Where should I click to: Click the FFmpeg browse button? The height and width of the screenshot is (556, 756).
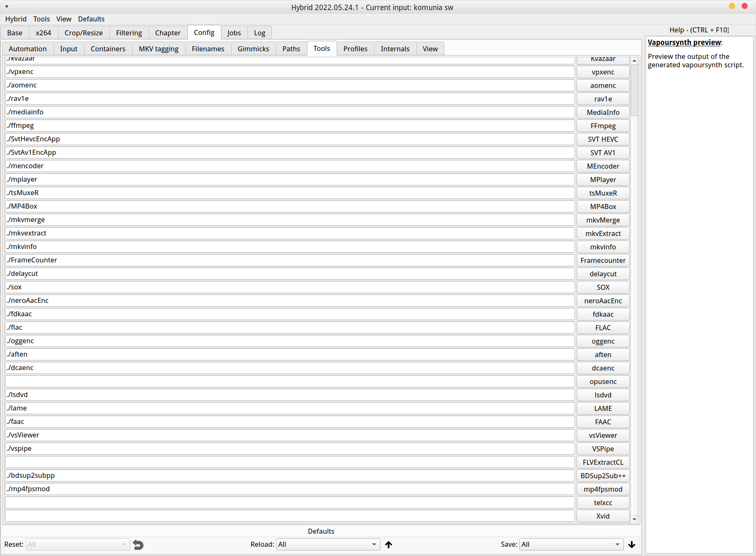tap(603, 126)
